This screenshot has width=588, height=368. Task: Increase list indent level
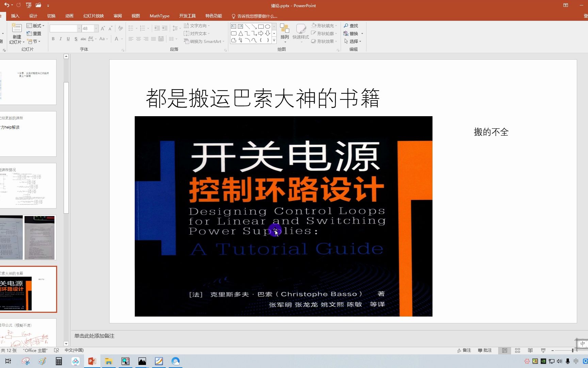[165, 28]
